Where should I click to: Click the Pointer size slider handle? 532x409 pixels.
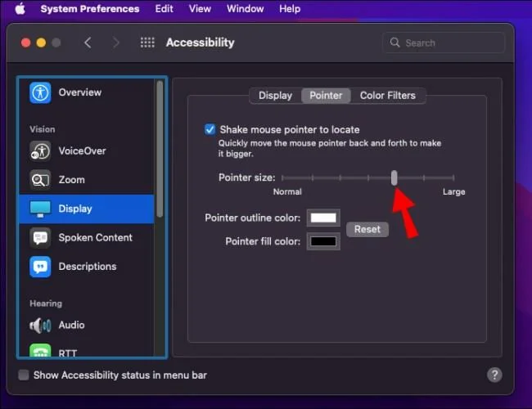click(394, 178)
